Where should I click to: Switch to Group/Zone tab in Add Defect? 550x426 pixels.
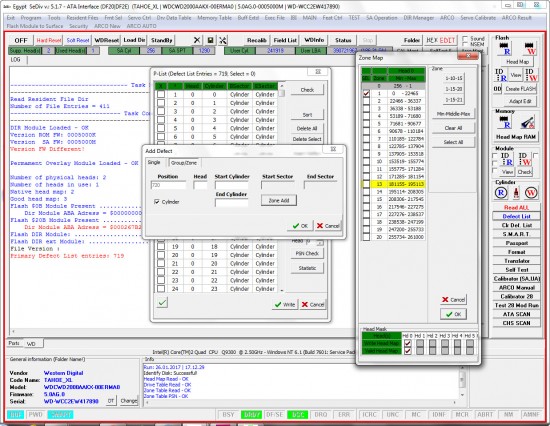pyautogui.click(x=185, y=162)
